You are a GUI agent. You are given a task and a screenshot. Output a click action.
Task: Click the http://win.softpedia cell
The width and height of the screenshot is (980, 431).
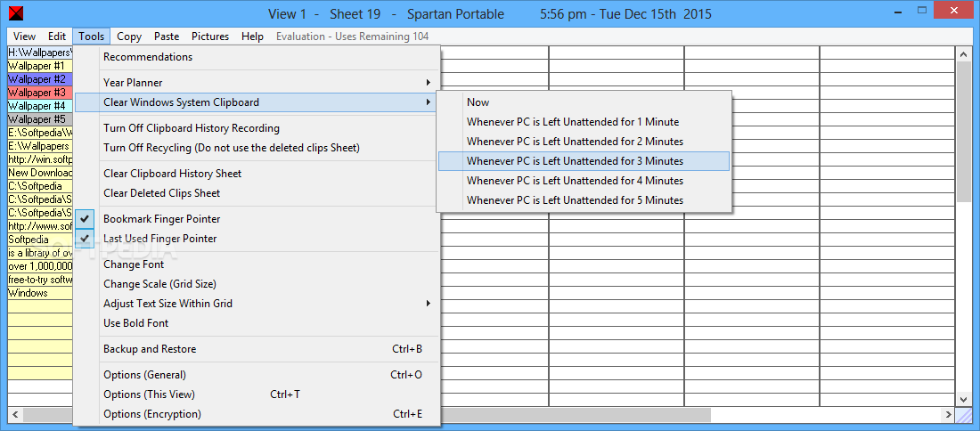click(40, 159)
